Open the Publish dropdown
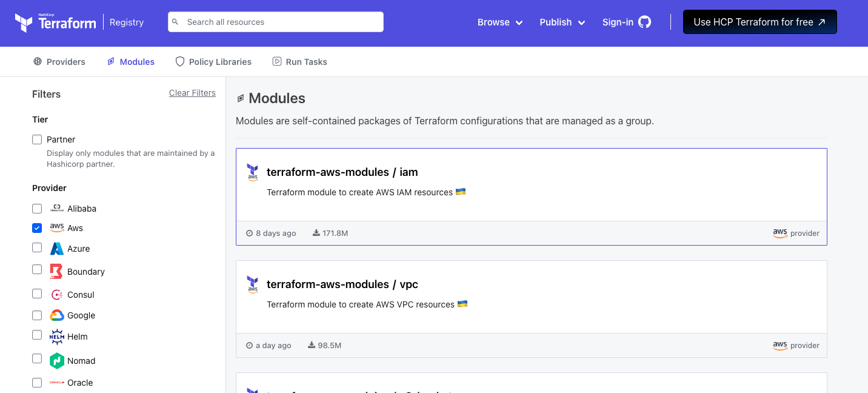 [x=561, y=22]
